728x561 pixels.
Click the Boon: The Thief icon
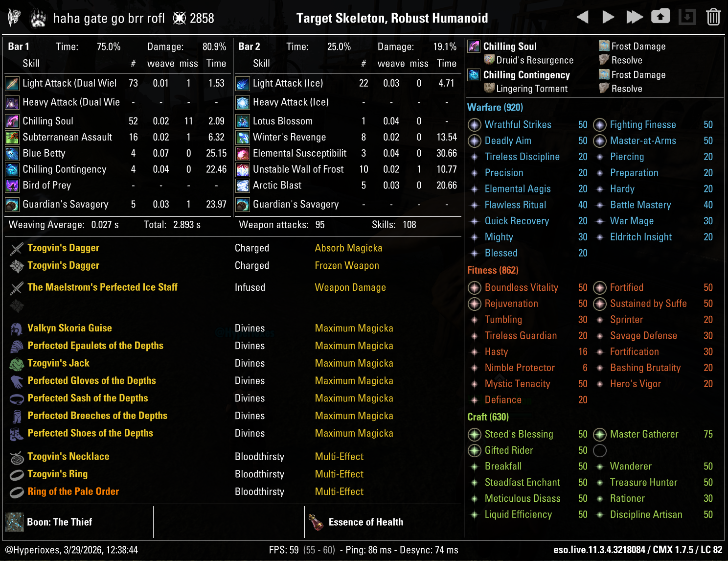pos(14,522)
